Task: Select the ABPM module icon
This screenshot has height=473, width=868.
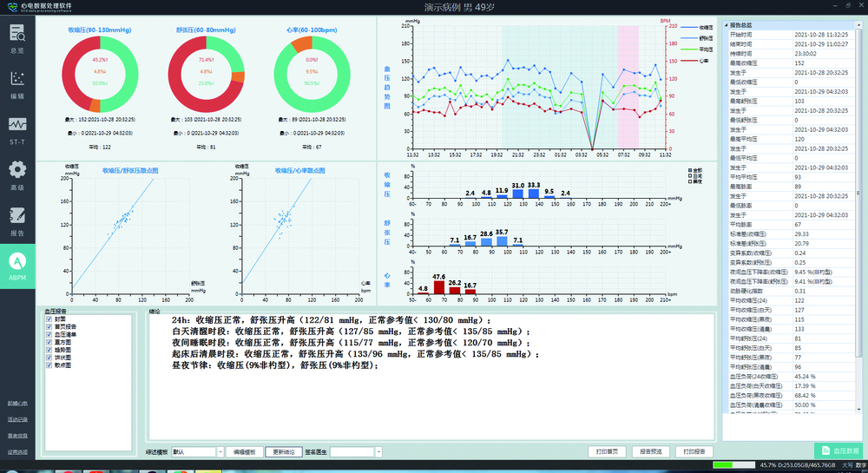Action: point(17,263)
